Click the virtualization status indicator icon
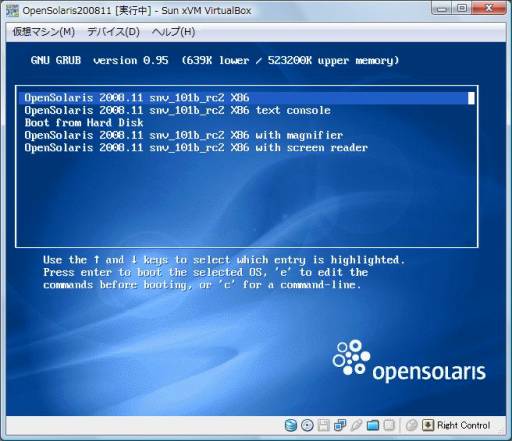The height and width of the screenshot is (441, 512). pyautogui.click(x=389, y=425)
